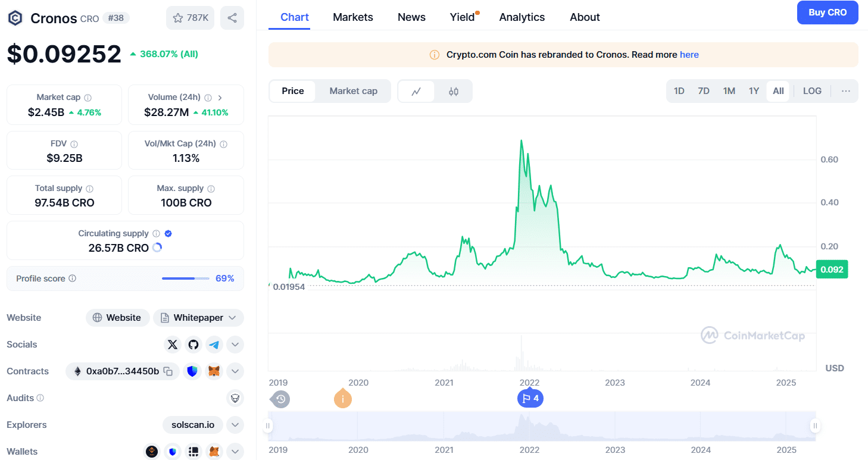The width and height of the screenshot is (868, 460).
Task: Click the Audits info icon
Action: (x=40, y=398)
